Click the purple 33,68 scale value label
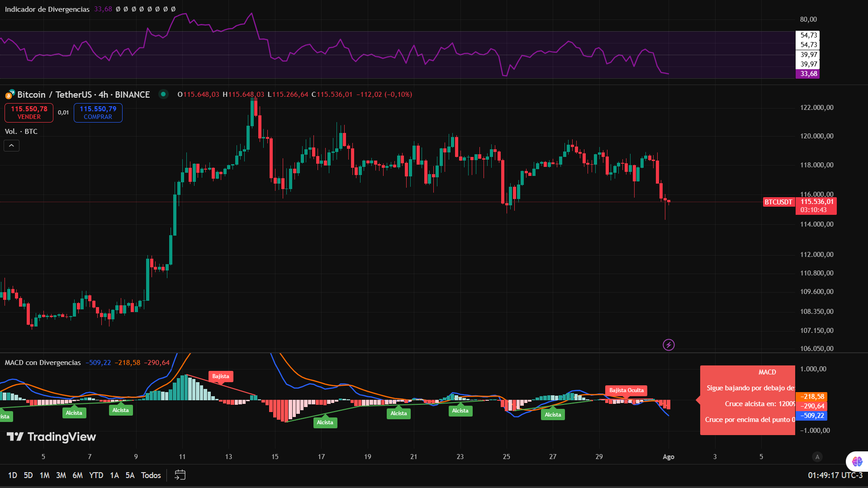 point(808,74)
